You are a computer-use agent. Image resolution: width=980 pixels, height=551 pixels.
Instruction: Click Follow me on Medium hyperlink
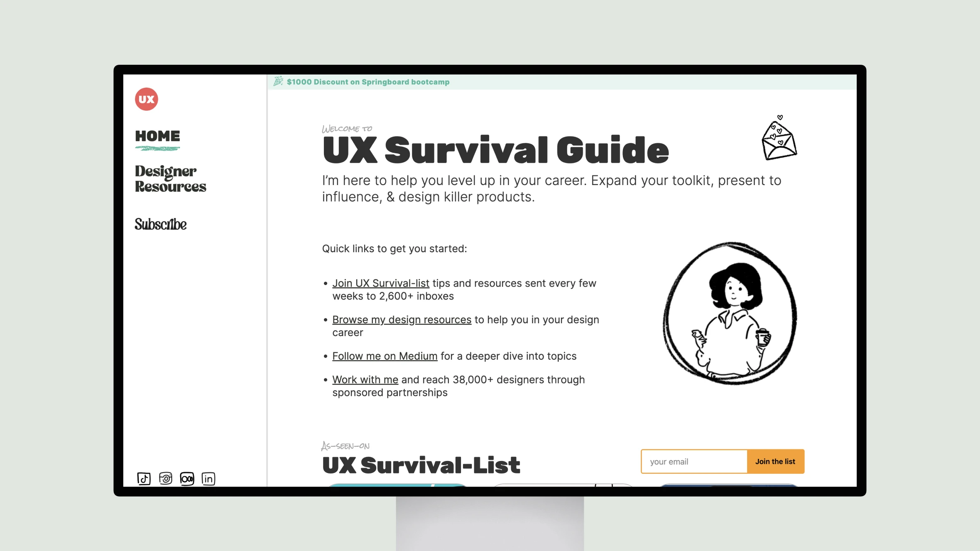point(385,356)
